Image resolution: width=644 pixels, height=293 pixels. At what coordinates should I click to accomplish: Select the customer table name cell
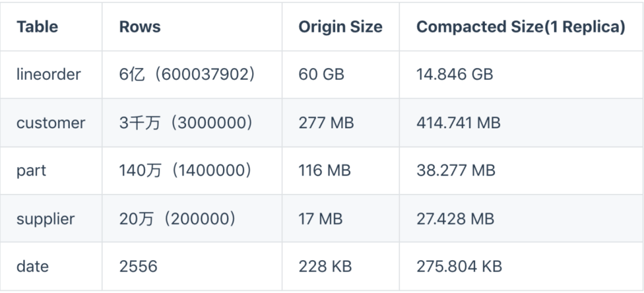tap(51, 123)
